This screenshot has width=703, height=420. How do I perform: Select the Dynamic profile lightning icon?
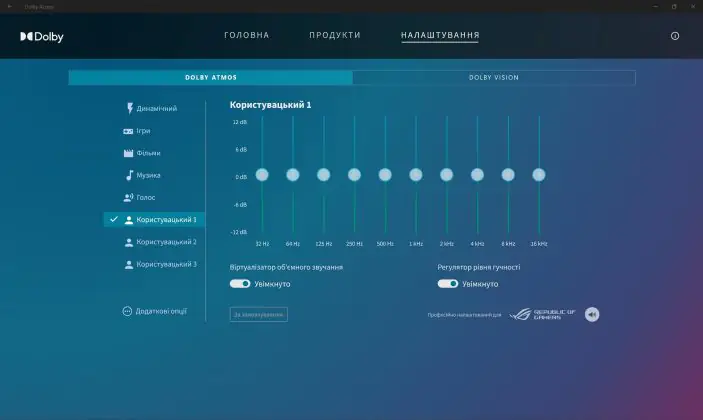130,108
